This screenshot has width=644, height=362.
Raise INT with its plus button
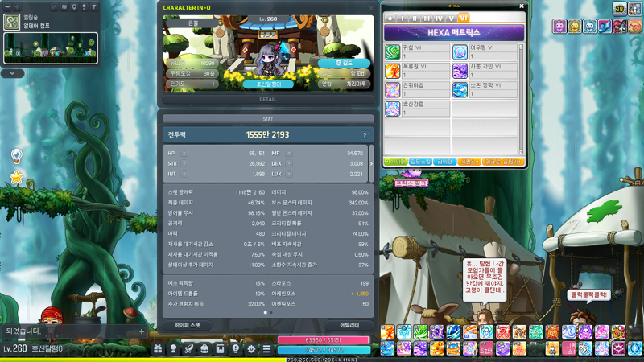click(x=184, y=174)
